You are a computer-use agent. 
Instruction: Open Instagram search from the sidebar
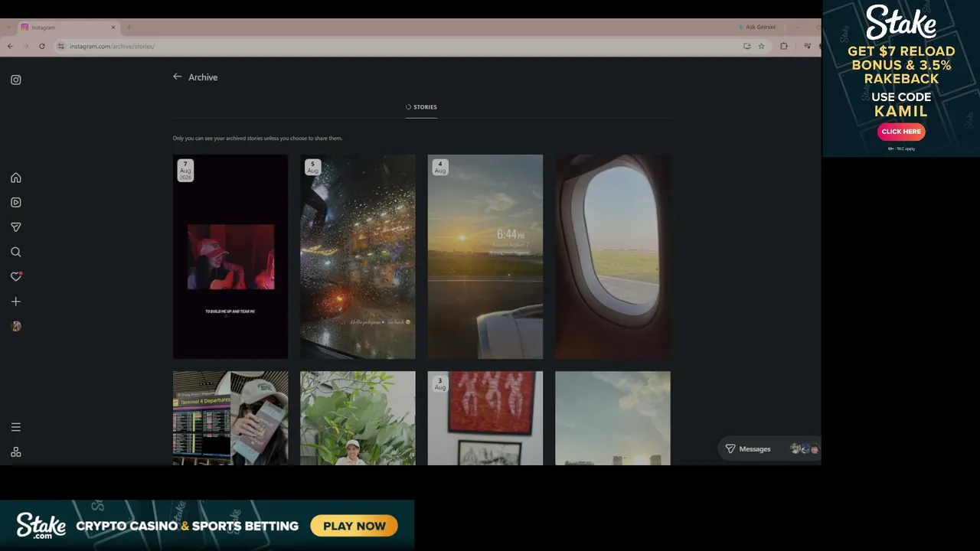coord(15,252)
